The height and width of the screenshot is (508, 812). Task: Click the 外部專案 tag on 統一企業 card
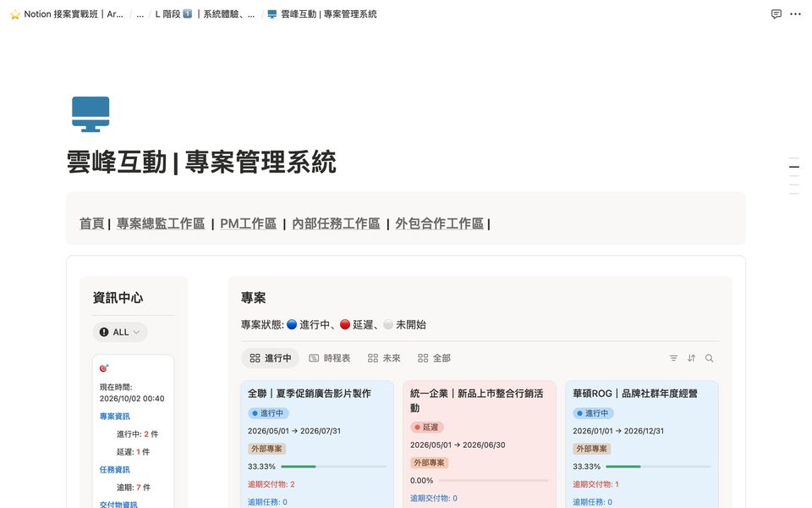(430, 463)
